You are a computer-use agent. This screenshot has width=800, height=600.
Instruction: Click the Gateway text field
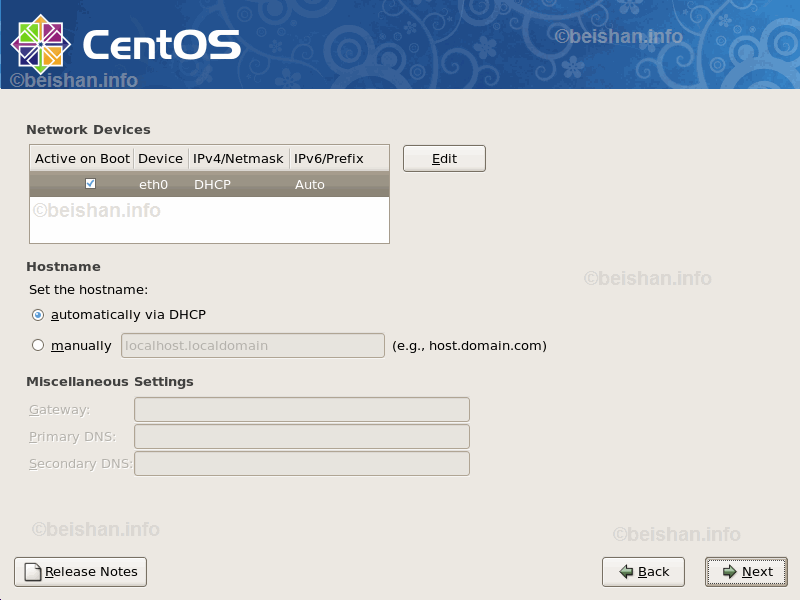point(301,410)
